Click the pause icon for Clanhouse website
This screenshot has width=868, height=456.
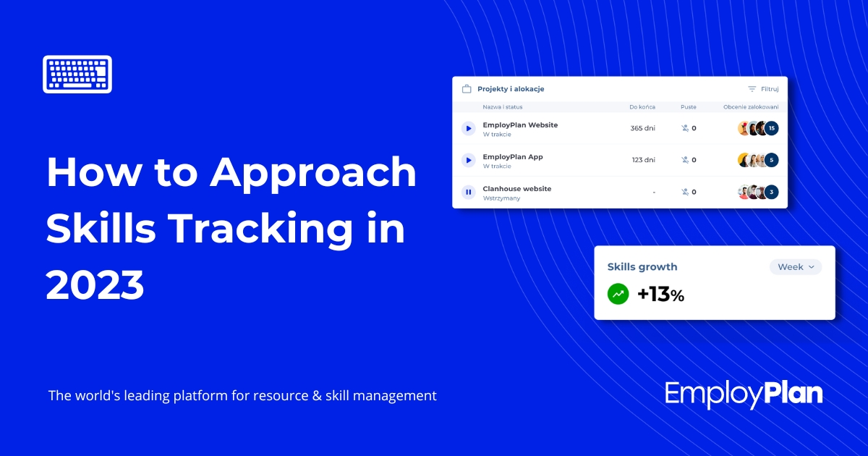click(469, 192)
